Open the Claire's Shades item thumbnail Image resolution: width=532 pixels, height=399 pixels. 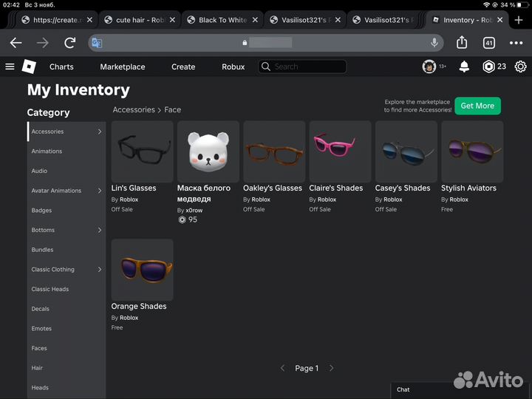340,151
